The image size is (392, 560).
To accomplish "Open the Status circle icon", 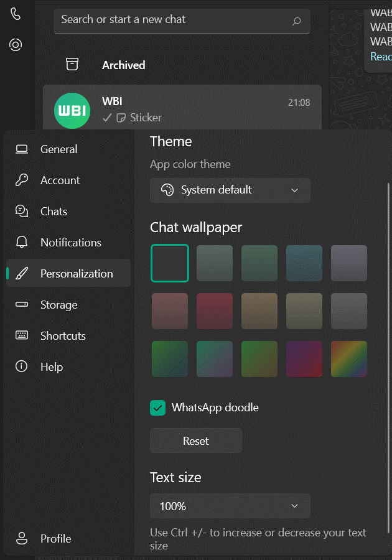I will point(16,45).
